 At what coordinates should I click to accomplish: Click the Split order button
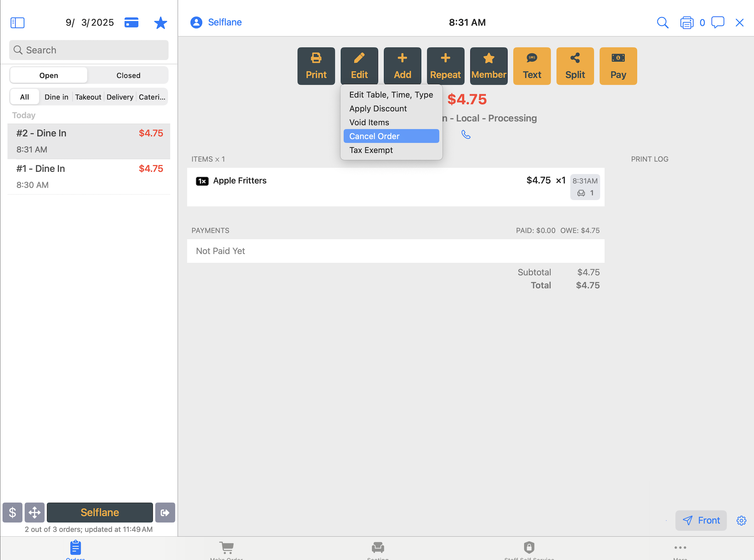[x=575, y=66]
